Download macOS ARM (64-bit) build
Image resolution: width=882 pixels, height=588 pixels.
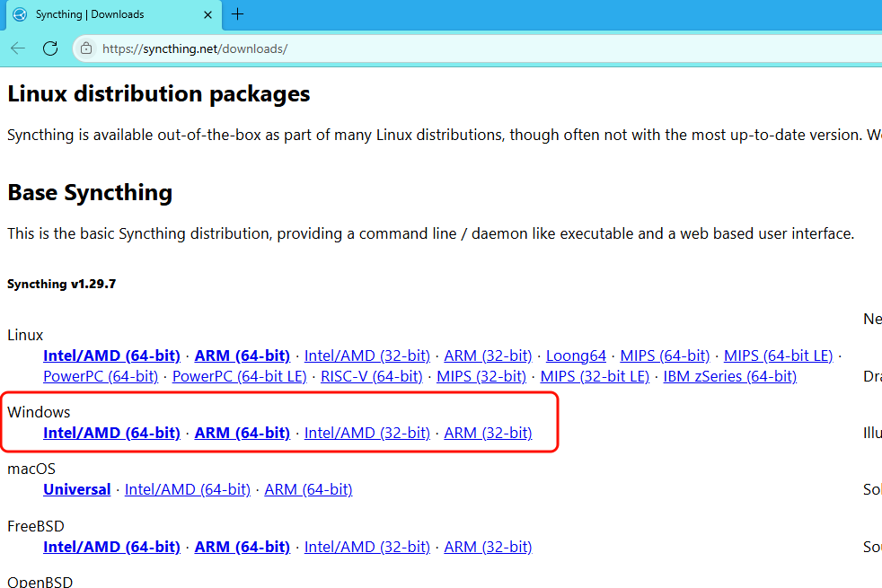tap(309, 489)
